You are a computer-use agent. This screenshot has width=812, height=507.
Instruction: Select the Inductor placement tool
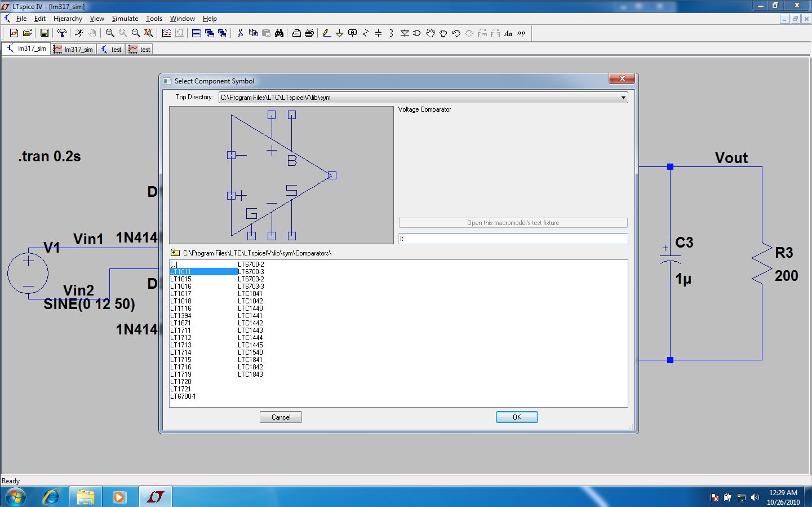coord(391,33)
